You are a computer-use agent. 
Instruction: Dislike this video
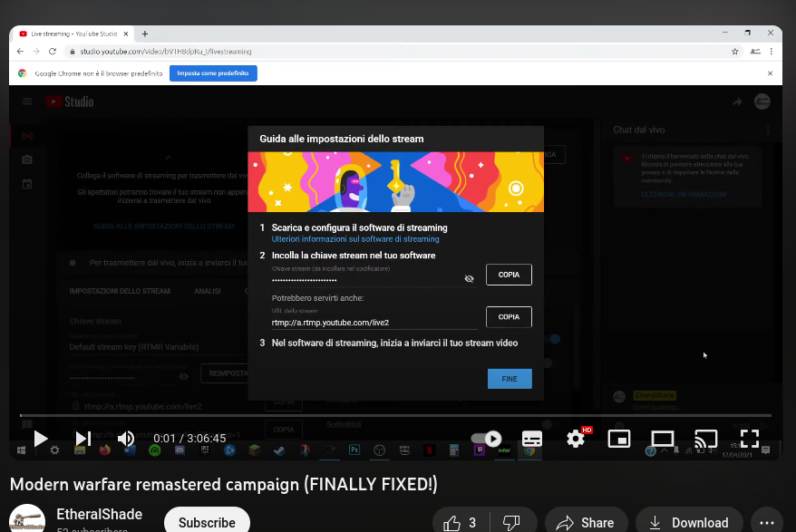click(x=510, y=522)
